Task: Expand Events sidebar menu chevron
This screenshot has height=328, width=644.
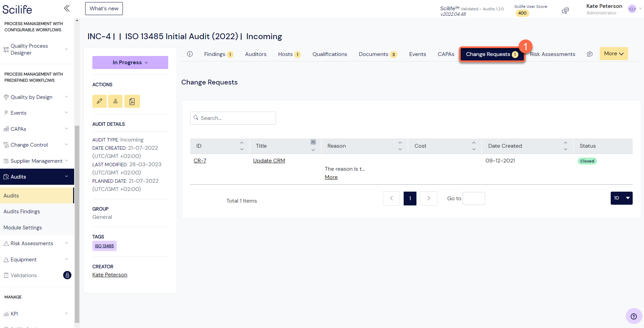Action: pos(67,113)
